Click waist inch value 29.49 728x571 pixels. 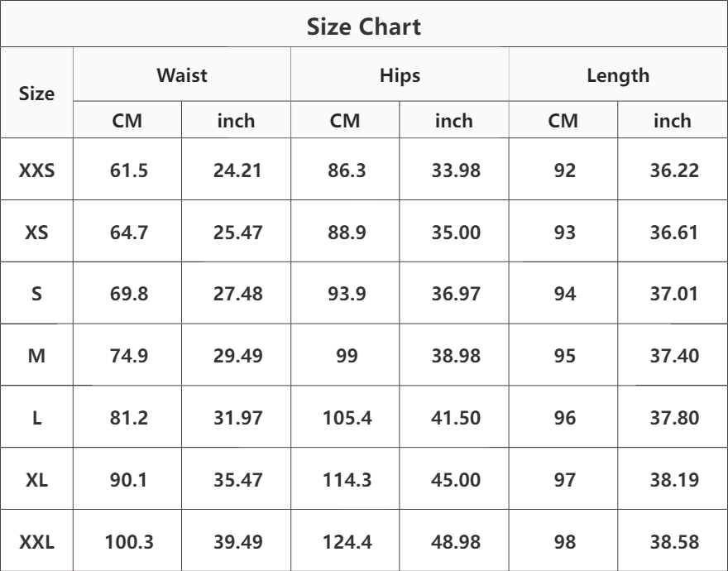(237, 355)
